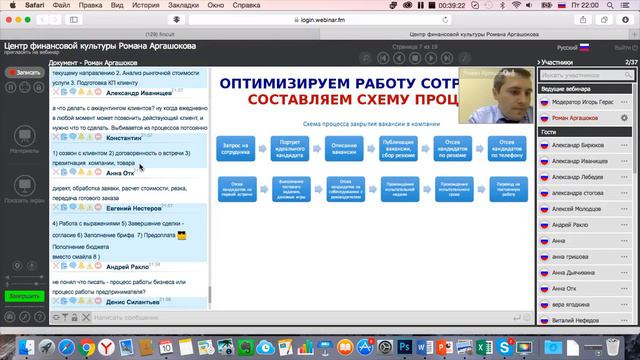Click the speaker webcam video thumbnail
Viewport: 640px width, 360px height.
tap(496, 96)
